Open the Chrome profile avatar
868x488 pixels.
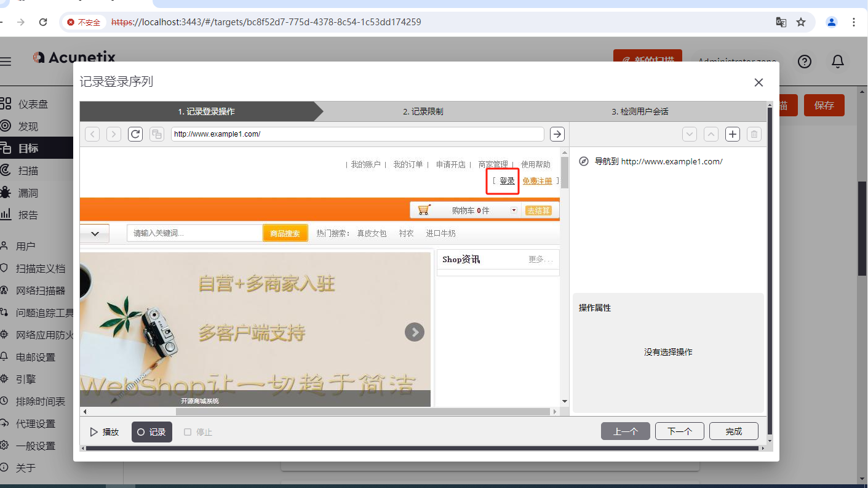coord(832,22)
